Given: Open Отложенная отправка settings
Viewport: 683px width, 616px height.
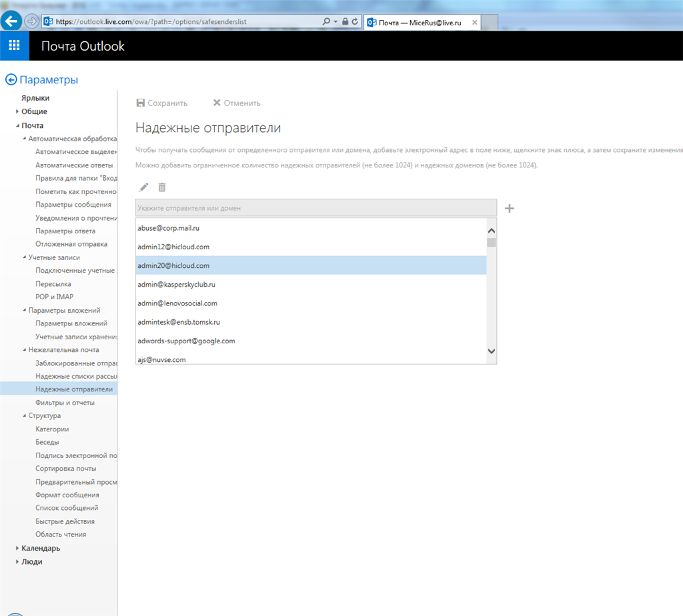Looking at the screenshot, I should pyautogui.click(x=71, y=244).
